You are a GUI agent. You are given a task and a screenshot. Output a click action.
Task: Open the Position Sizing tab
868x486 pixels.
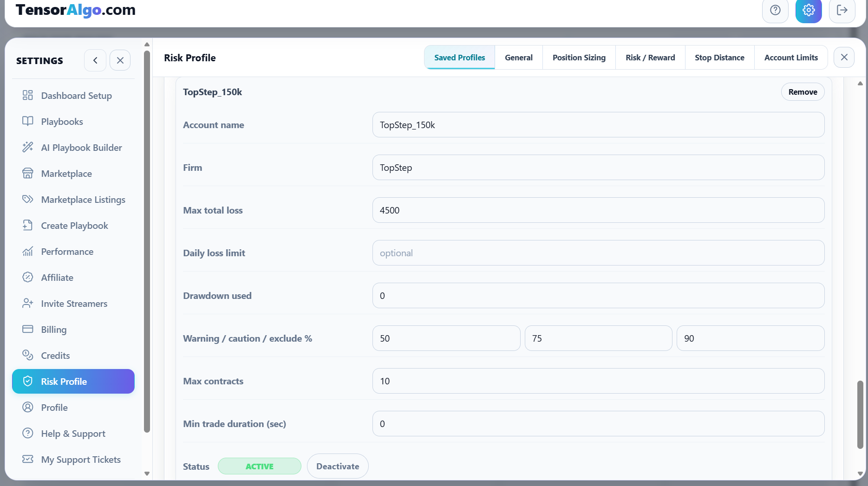tap(579, 58)
